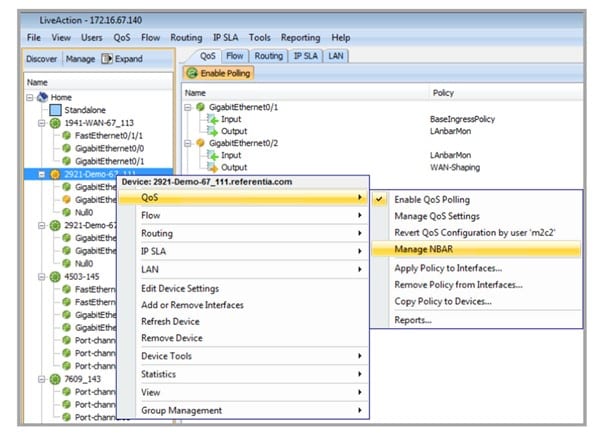Open the View submenu in context menu
601x442 pixels.
click(x=243, y=392)
